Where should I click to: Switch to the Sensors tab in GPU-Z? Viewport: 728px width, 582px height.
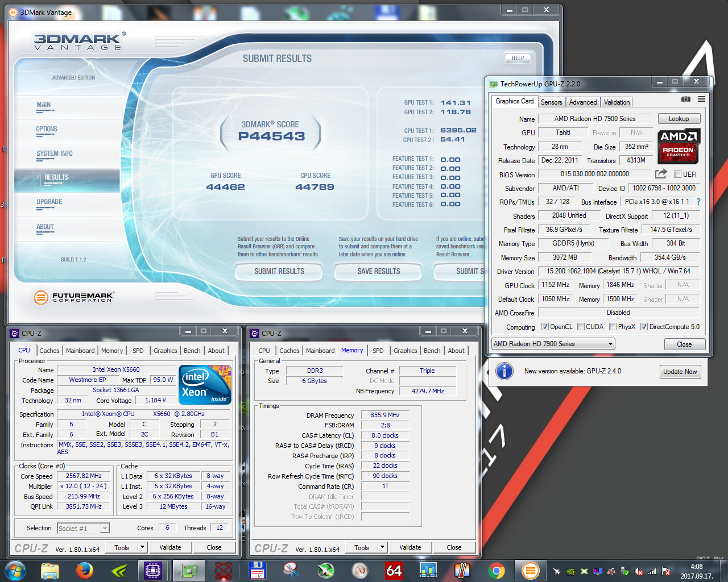coord(551,102)
